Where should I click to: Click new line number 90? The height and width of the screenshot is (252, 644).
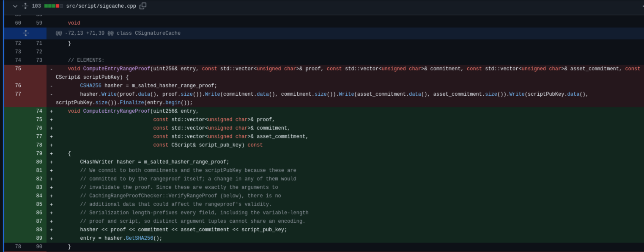coord(39,246)
